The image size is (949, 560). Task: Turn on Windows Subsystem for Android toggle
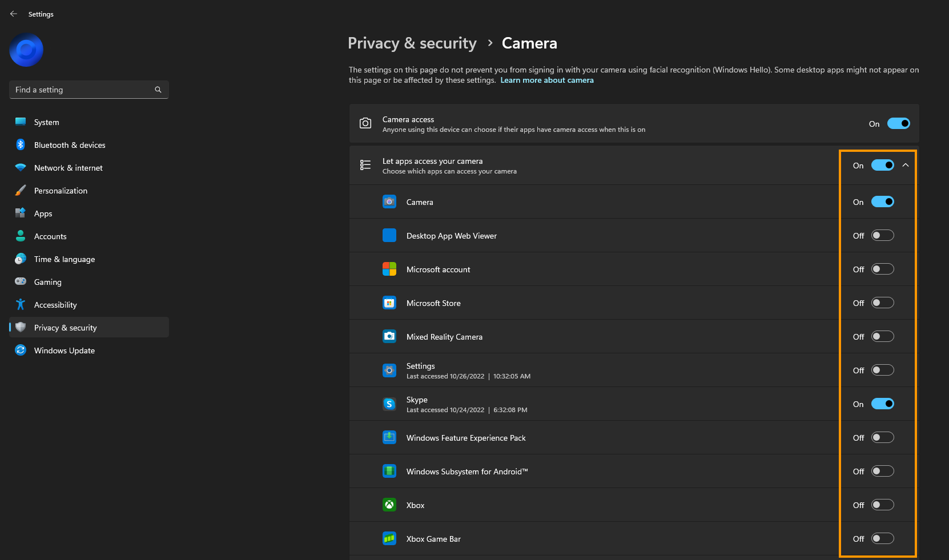click(883, 471)
